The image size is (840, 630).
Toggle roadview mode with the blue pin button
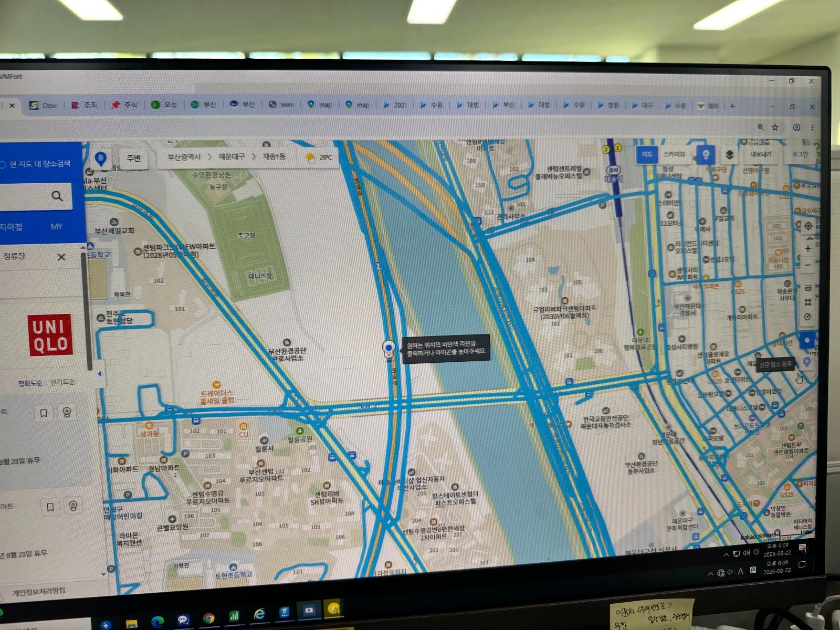pos(706,154)
